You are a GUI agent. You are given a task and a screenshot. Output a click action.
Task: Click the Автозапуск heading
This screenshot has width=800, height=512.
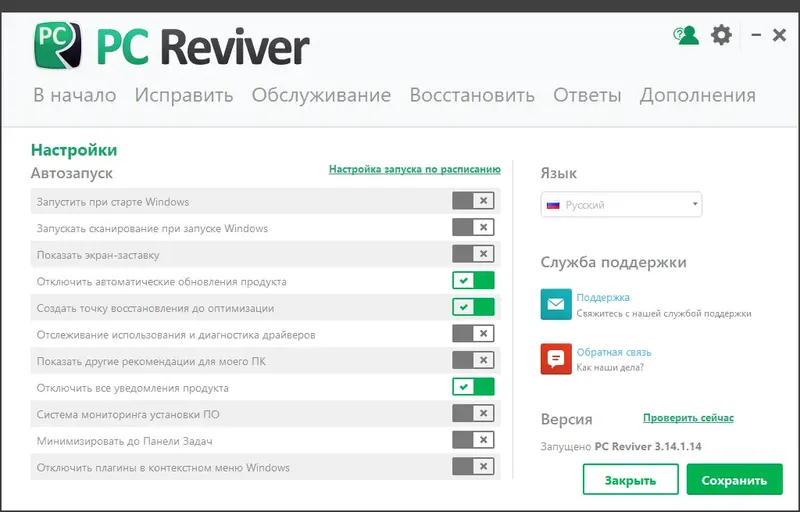click(x=72, y=173)
